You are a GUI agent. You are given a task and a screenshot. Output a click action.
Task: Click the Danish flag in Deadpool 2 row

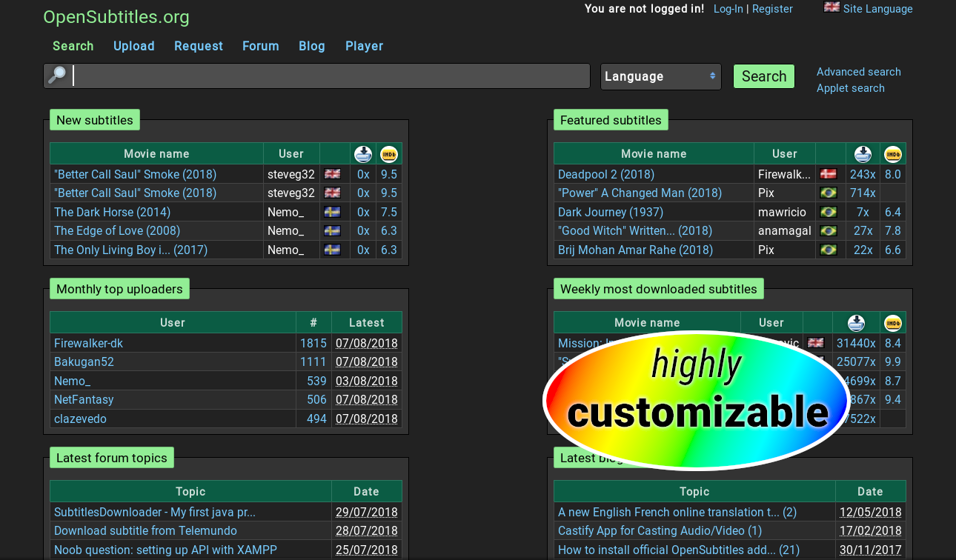tap(828, 174)
